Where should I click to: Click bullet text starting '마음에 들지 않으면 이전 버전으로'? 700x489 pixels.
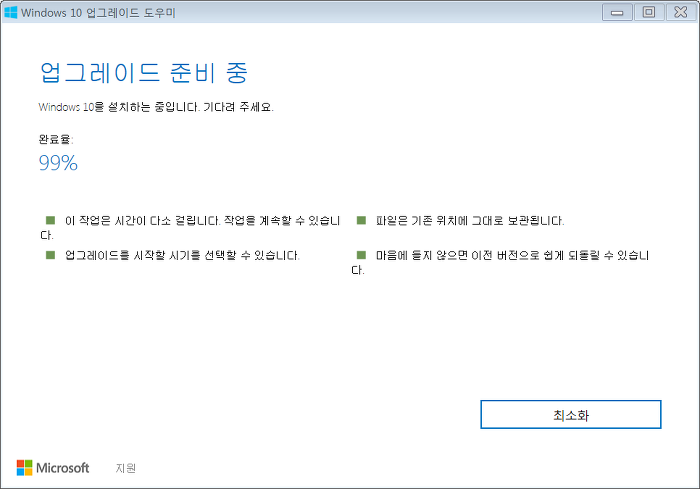(500, 263)
